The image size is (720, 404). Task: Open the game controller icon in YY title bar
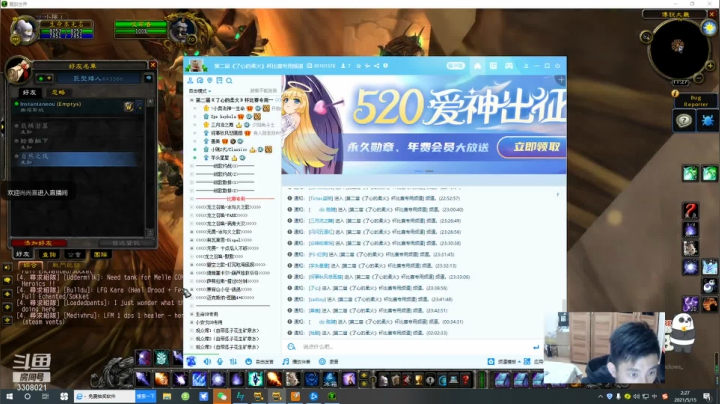pyautogui.click(x=509, y=66)
